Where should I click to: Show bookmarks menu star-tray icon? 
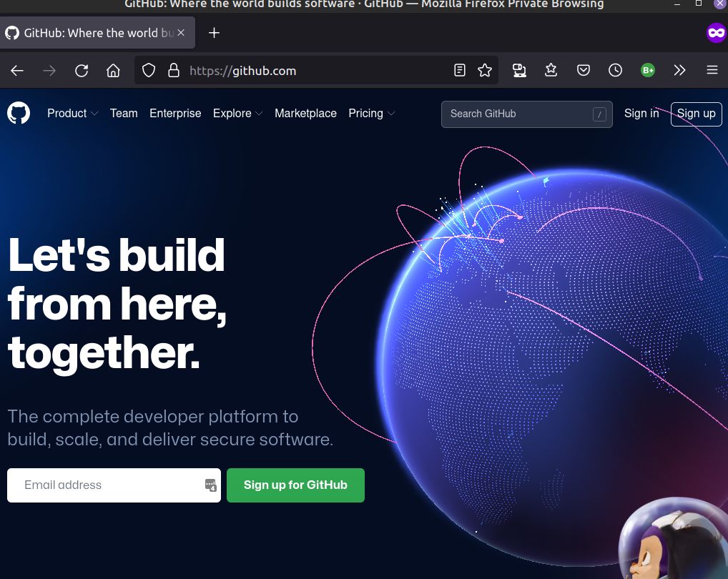pos(551,70)
